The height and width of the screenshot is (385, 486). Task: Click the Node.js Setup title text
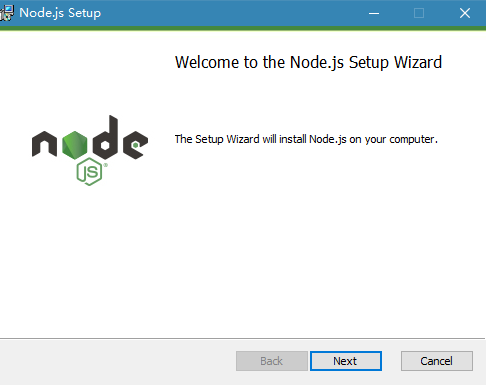(x=60, y=13)
